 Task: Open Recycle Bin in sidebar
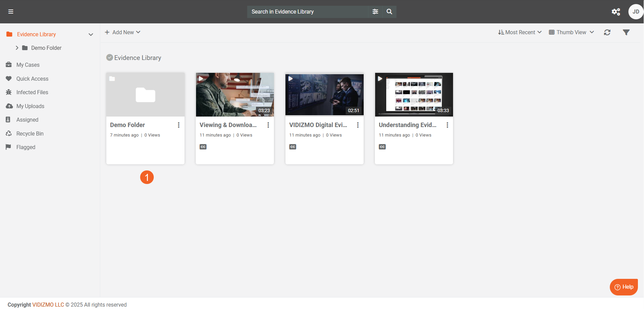[x=30, y=134]
